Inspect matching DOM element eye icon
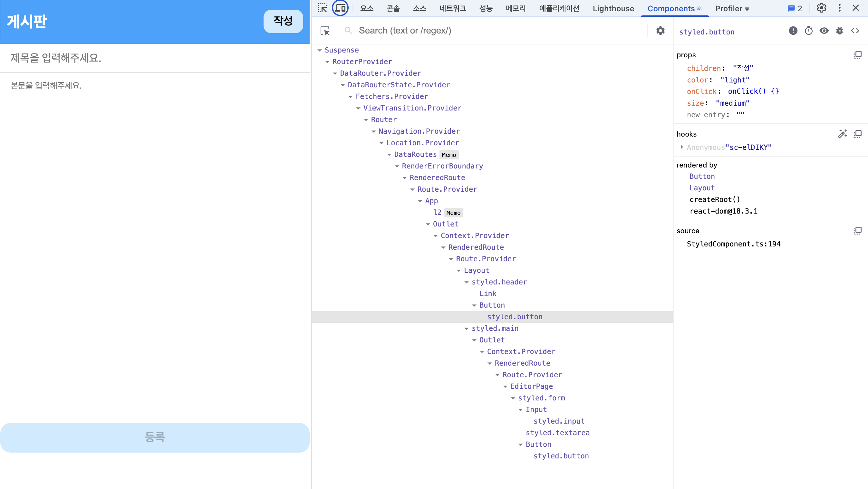868x489 pixels. [824, 31]
